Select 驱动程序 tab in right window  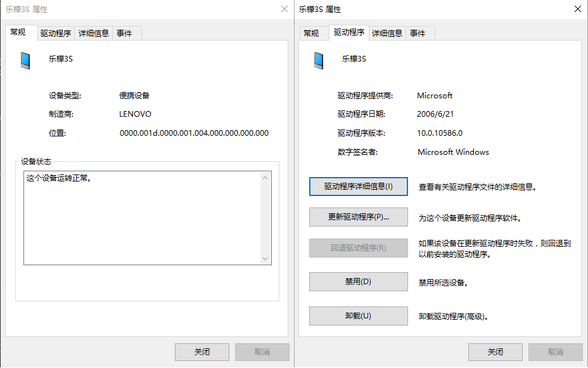click(349, 32)
